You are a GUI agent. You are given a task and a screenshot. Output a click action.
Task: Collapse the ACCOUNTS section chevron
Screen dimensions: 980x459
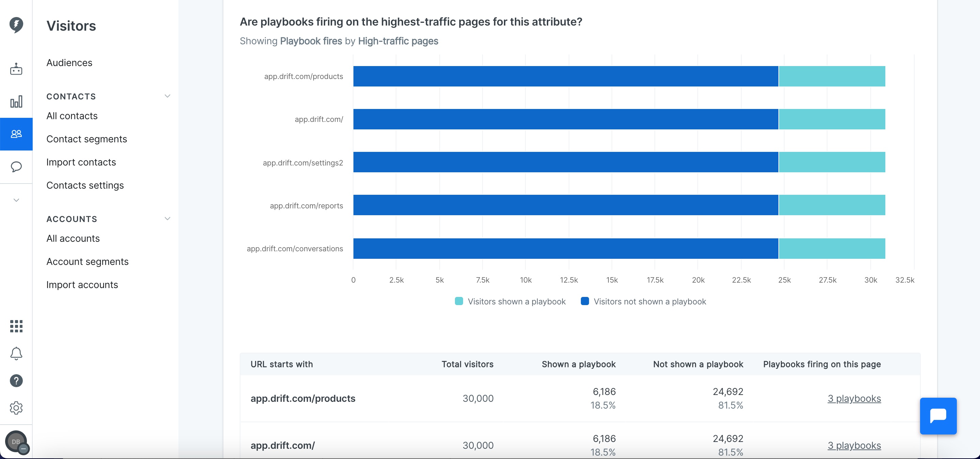tap(168, 218)
